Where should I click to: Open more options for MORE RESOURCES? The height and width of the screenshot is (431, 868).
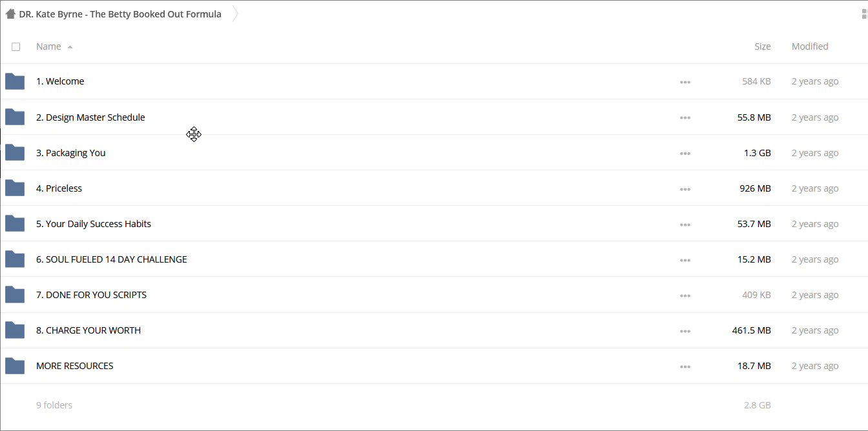[685, 366]
